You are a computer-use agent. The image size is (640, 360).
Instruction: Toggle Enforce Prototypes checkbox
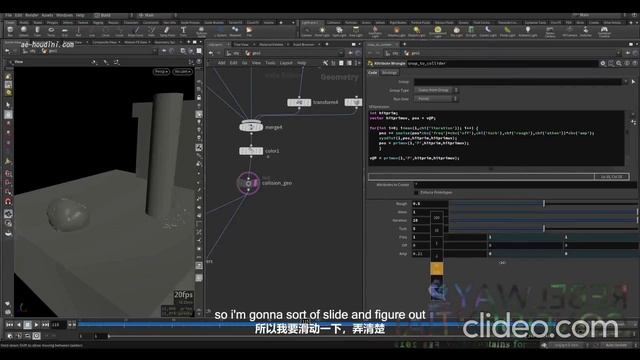tap(416, 192)
